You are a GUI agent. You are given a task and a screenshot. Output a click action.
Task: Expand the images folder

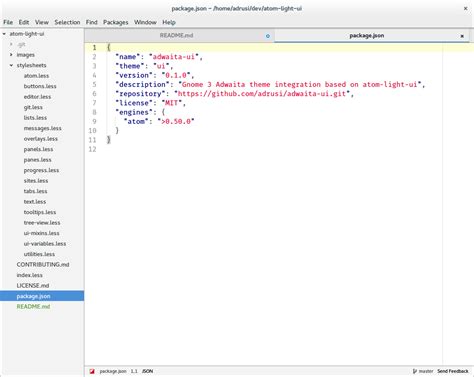click(x=11, y=55)
